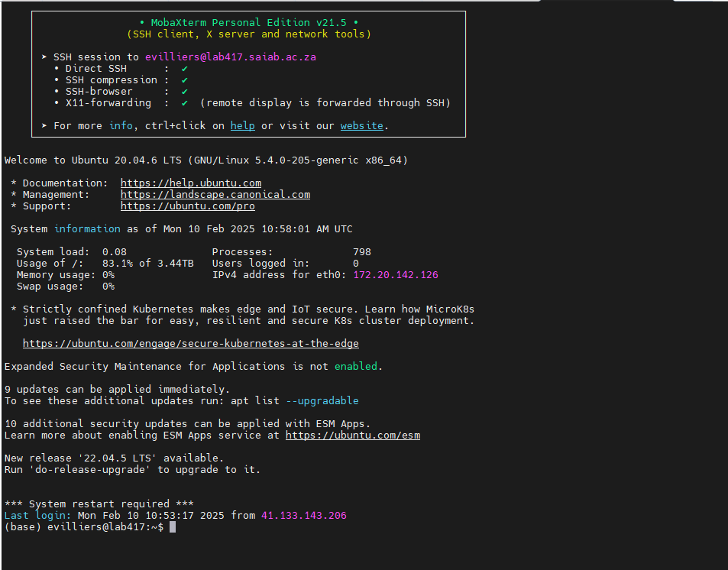Open the landscape.canonical.com management URL
The height and width of the screenshot is (570, 728).
pos(215,195)
